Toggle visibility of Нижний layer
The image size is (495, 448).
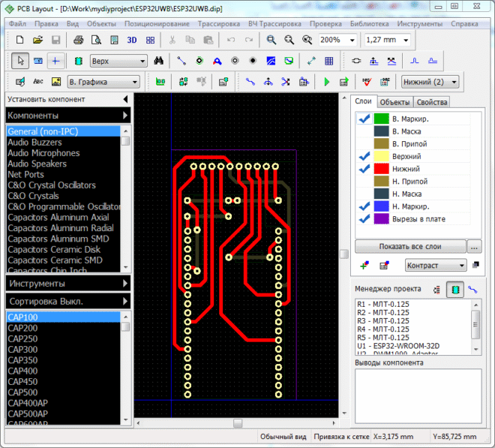[x=364, y=169]
